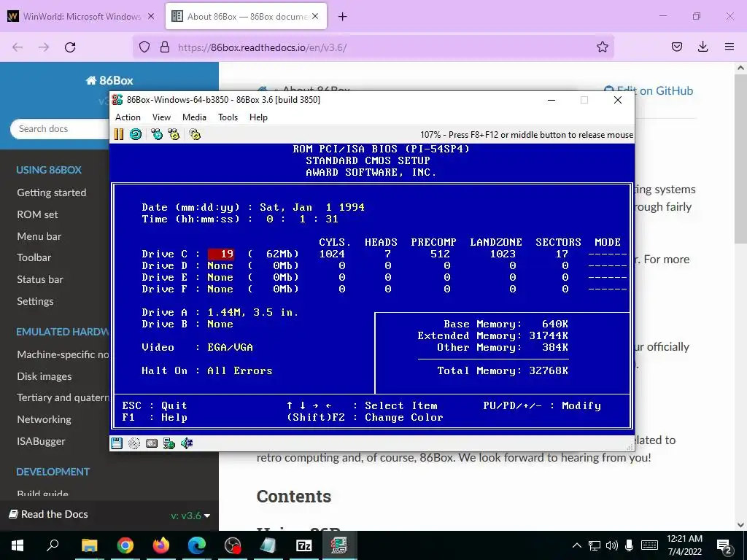
Task: Open Google Chrome from taskbar
Action: click(125, 545)
